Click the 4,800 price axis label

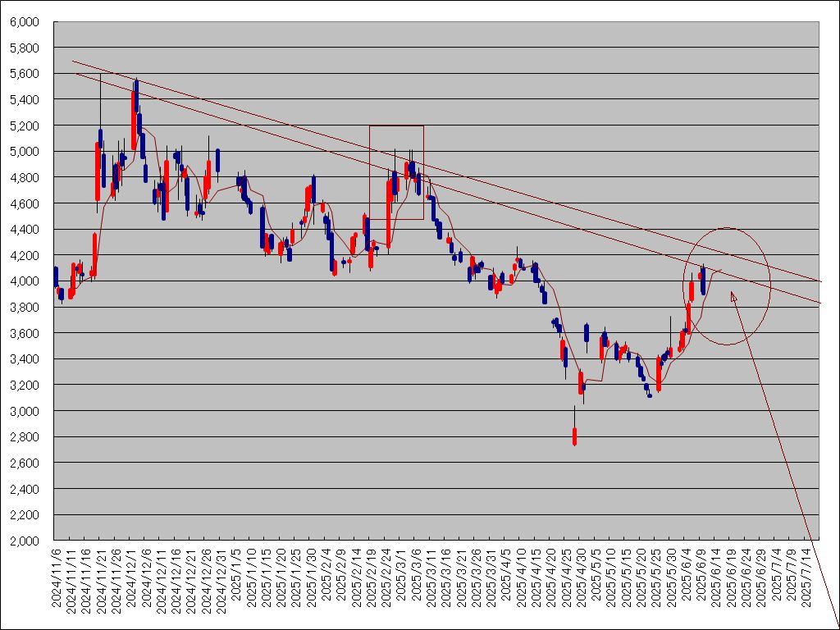pos(25,177)
